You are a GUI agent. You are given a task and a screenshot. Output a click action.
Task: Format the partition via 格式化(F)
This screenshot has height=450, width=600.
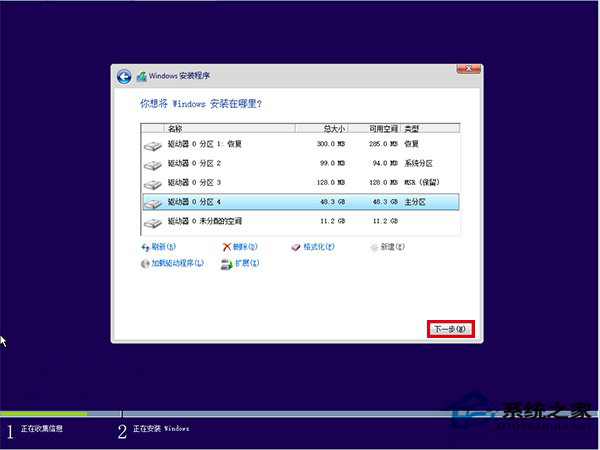point(319,247)
